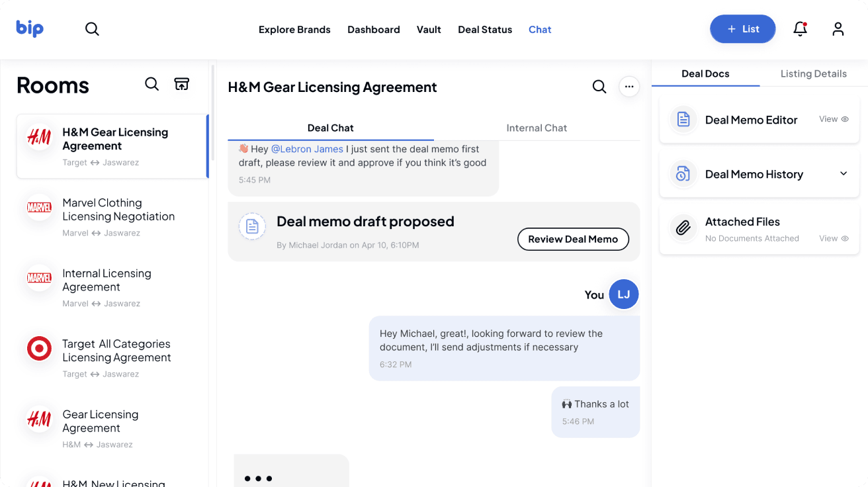
Task: Open archived rooms icon next to Rooms
Action: point(181,84)
